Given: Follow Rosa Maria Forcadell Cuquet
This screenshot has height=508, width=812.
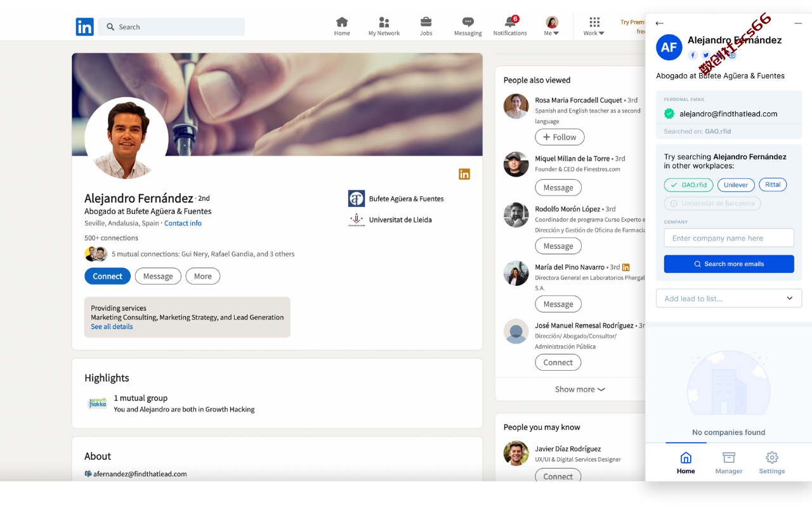Looking at the screenshot, I should pos(560,137).
